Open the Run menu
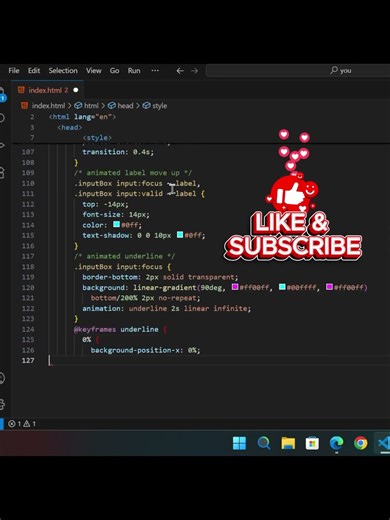This screenshot has height=520, width=390. click(134, 71)
